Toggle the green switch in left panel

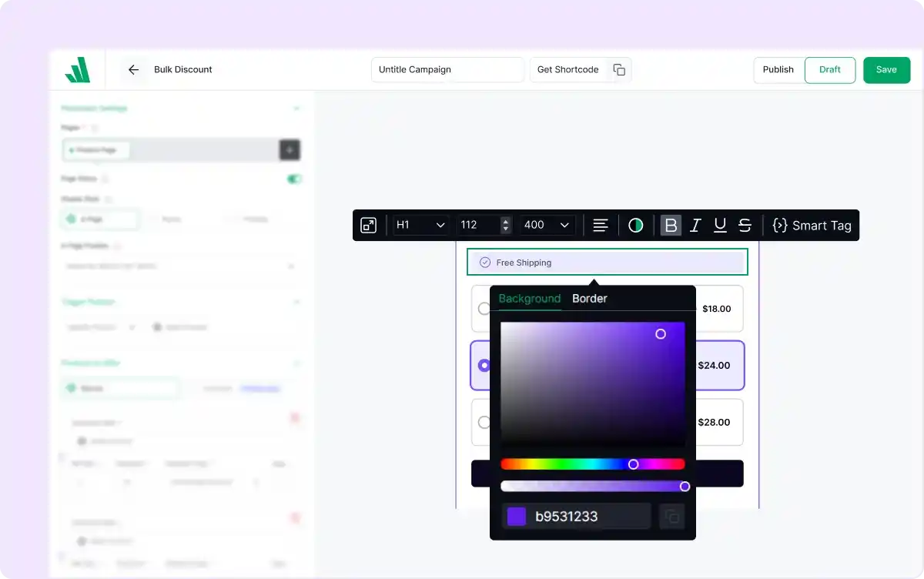[294, 179]
